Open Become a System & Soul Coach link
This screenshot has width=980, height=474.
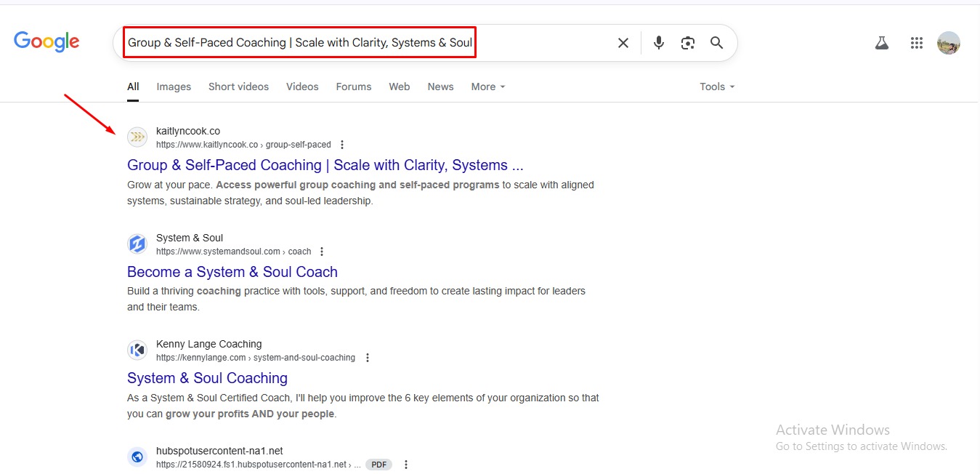pyautogui.click(x=232, y=272)
